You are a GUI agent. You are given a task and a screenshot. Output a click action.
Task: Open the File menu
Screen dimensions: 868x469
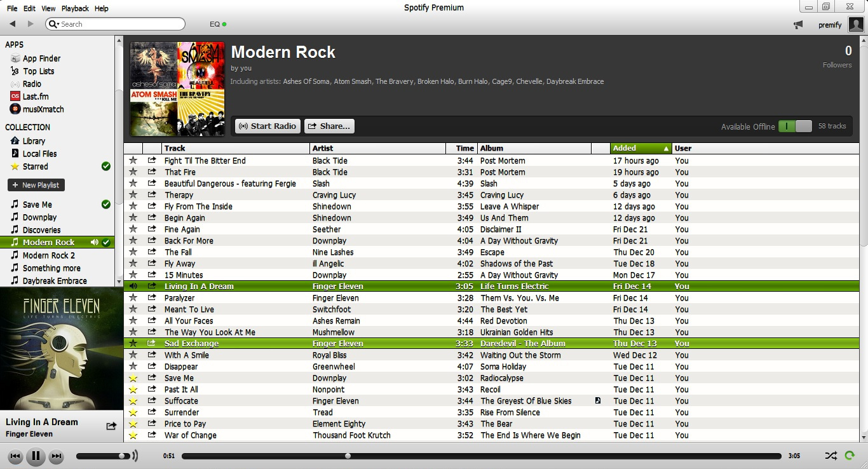pos(12,8)
